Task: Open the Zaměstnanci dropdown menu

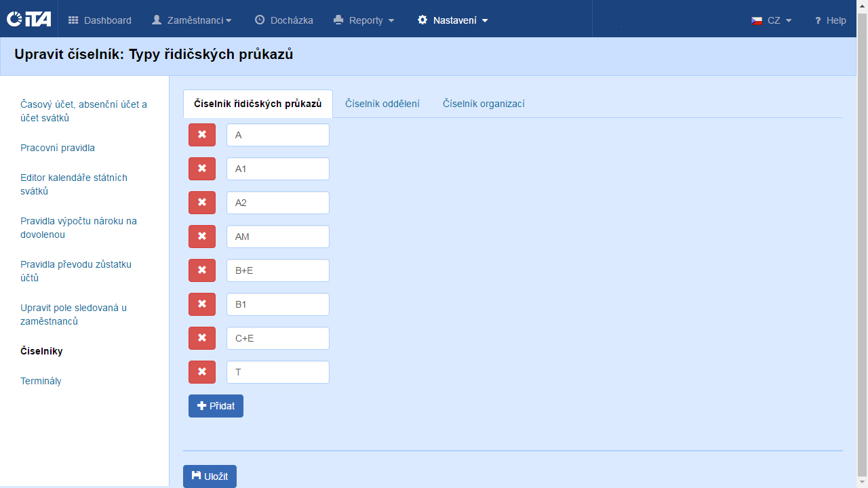Action: coord(192,20)
